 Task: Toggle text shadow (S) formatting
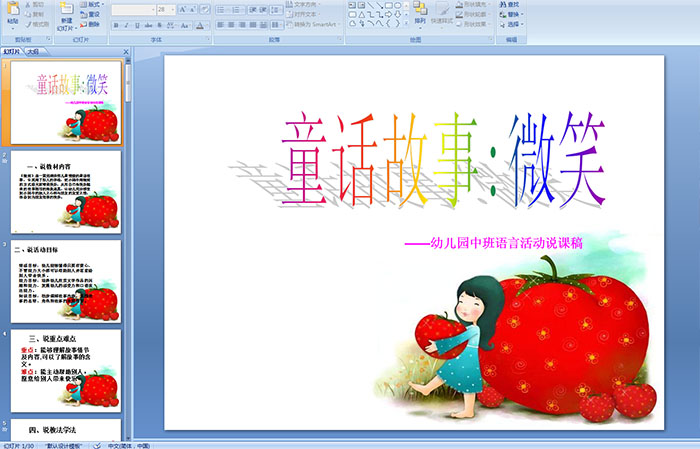point(160,25)
